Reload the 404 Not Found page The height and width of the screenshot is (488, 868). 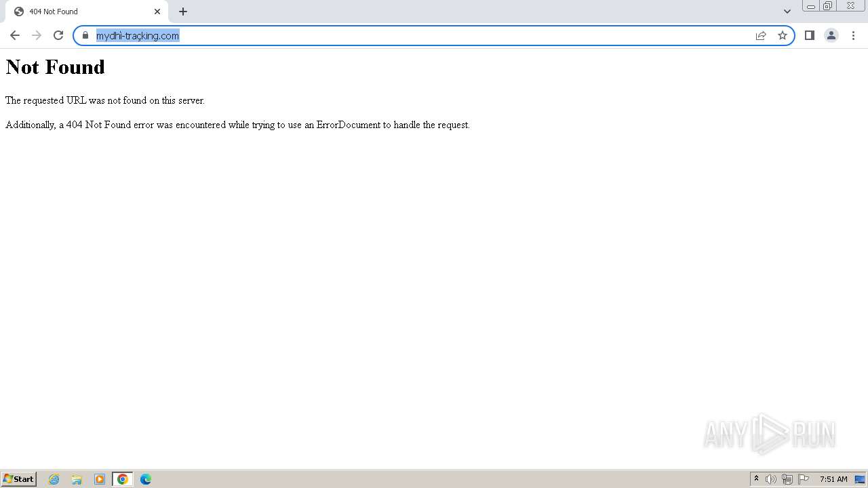[x=58, y=35]
